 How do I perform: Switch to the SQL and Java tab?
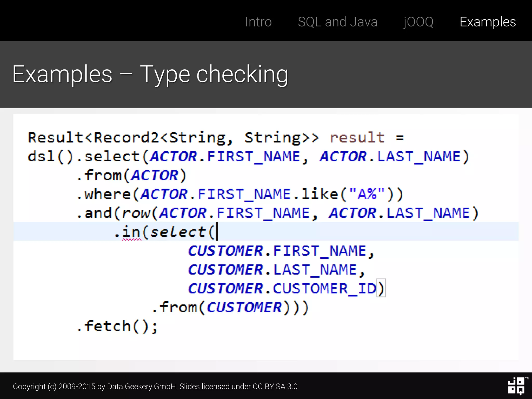coord(337,22)
